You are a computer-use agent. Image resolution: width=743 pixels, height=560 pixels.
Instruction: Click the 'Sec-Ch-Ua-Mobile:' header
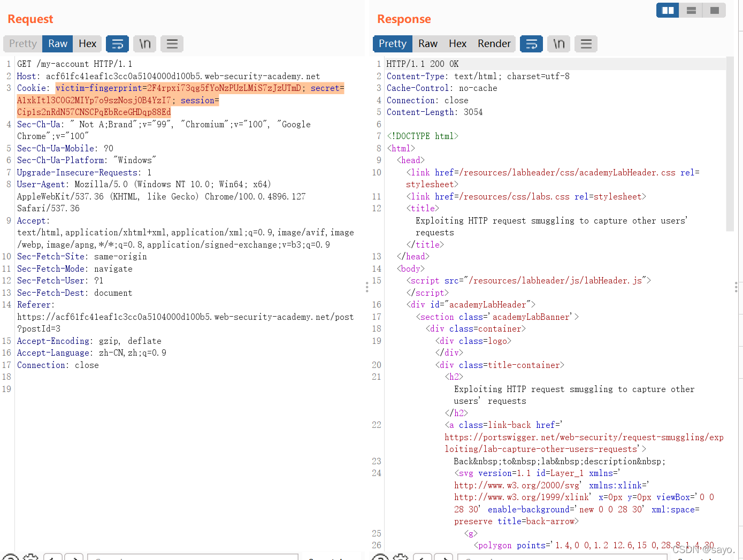(x=58, y=149)
